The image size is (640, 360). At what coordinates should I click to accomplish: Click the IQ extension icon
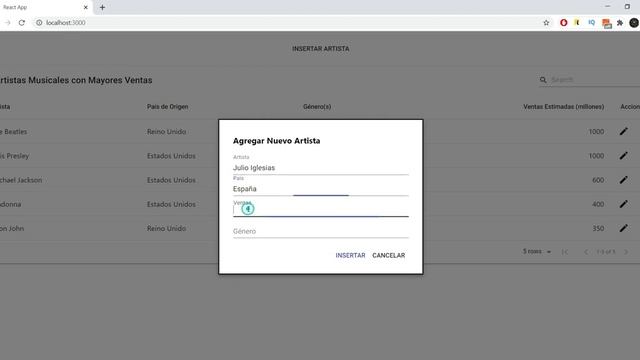point(591,23)
